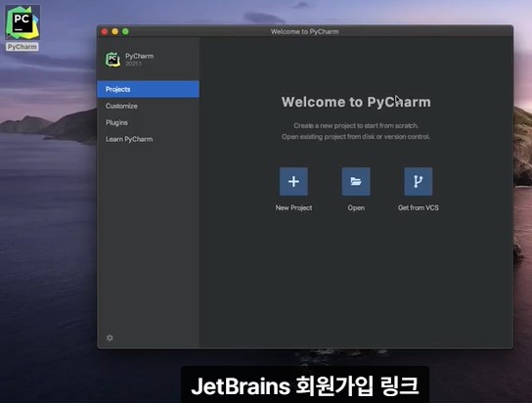Close the Welcome to PyCharm window
The height and width of the screenshot is (403, 532).
[x=105, y=31]
